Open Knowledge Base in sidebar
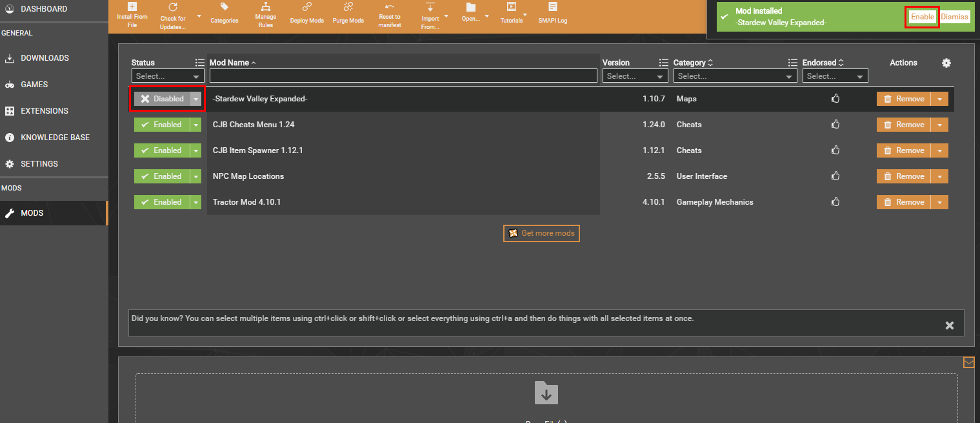This screenshot has height=423, width=980. (x=54, y=138)
